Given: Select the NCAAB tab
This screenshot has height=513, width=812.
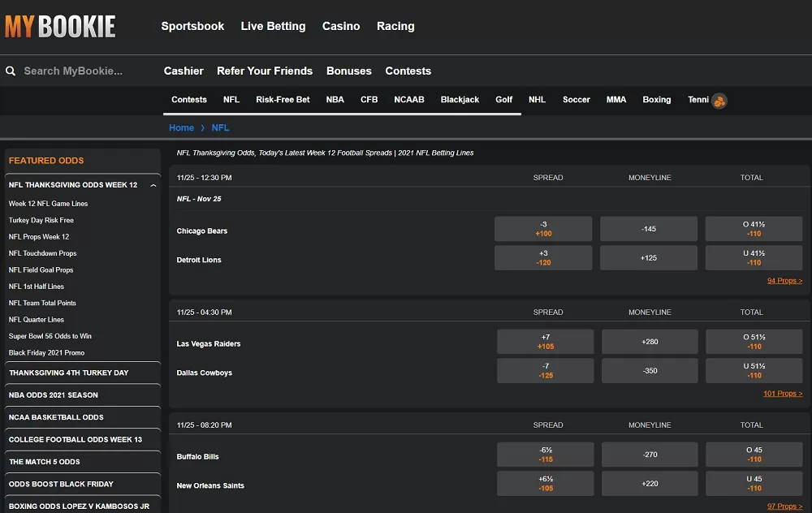Looking at the screenshot, I should click(x=409, y=99).
